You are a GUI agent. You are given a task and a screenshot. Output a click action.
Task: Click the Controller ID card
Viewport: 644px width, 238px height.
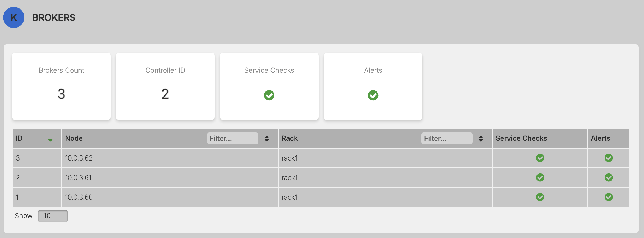click(165, 86)
